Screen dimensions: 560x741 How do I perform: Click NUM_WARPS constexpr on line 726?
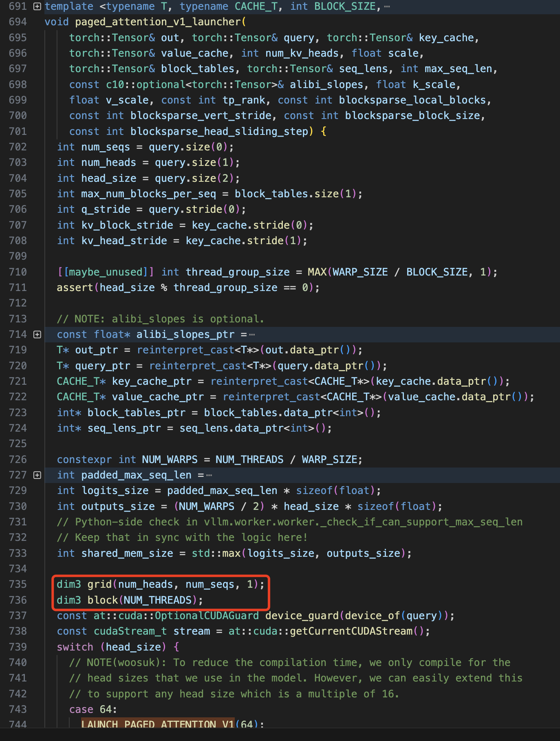(x=170, y=459)
